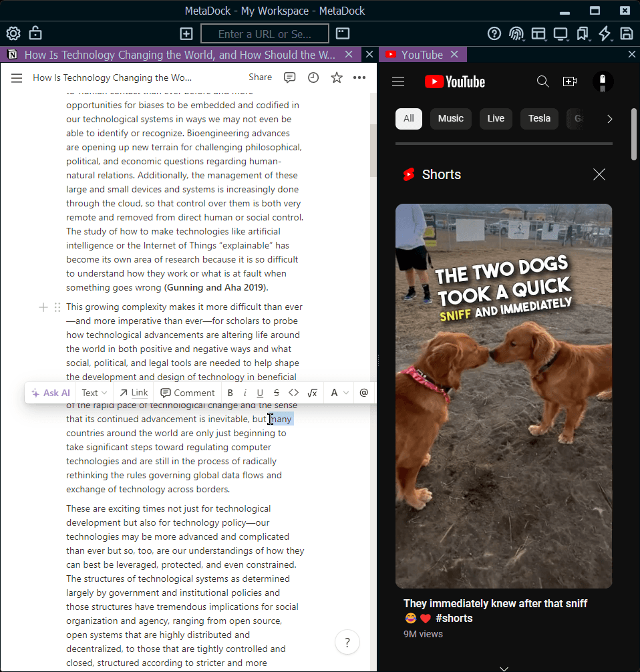Expand Shorts with the down chevron

coord(504,668)
